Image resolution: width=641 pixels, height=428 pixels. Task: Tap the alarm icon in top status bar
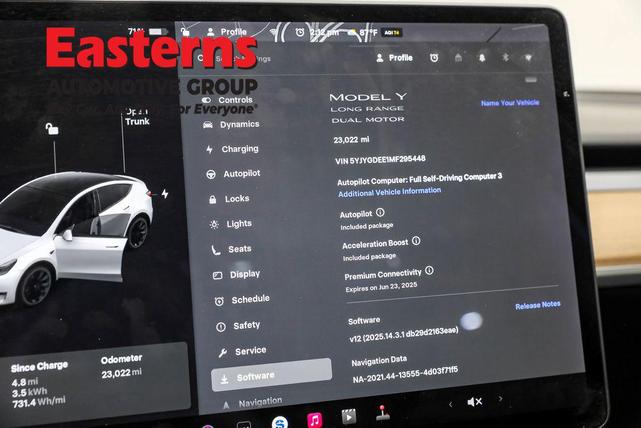pos(300,32)
